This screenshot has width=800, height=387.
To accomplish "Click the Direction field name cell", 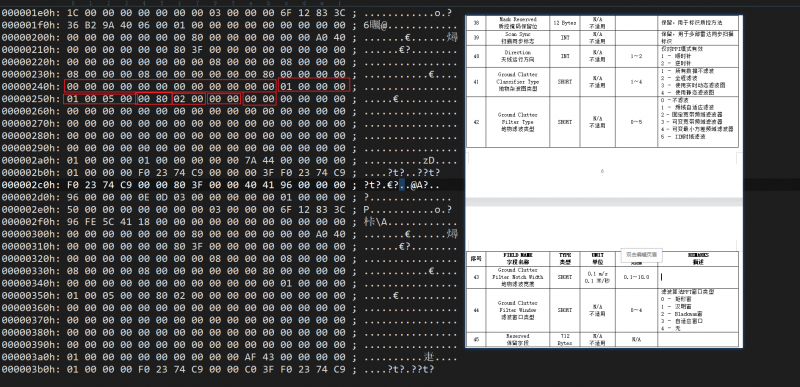I will tap(517, 56).
